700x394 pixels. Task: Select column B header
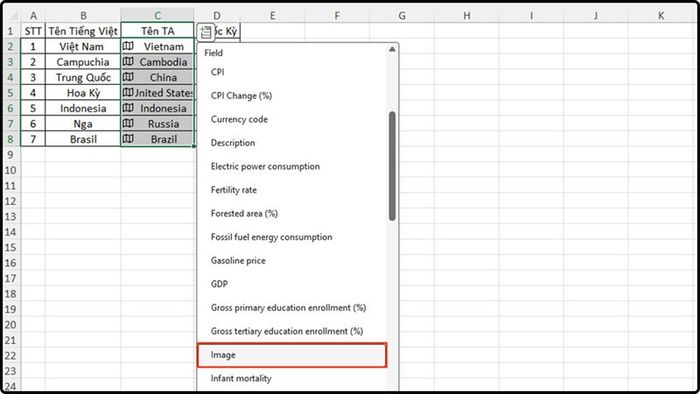[x=83, y=16]
